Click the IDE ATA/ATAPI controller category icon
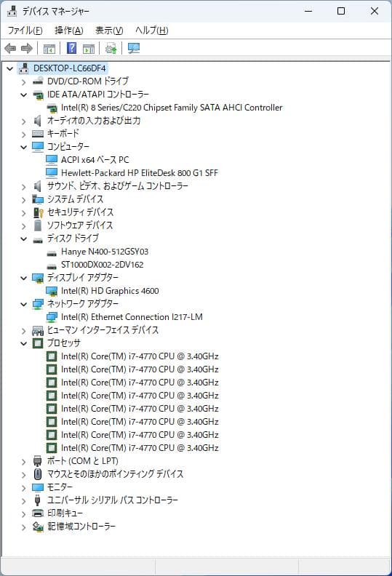Image resolution: width=392 pixels, height=576 pixels. [x=38, y=95]
